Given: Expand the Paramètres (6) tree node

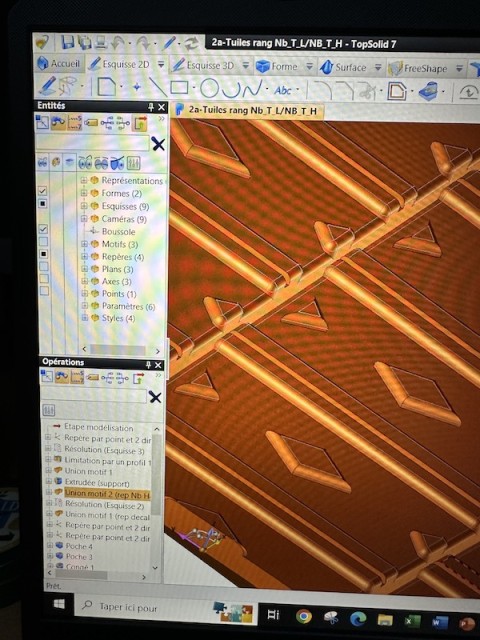Looking at the screenshot, I should [85, 306].
